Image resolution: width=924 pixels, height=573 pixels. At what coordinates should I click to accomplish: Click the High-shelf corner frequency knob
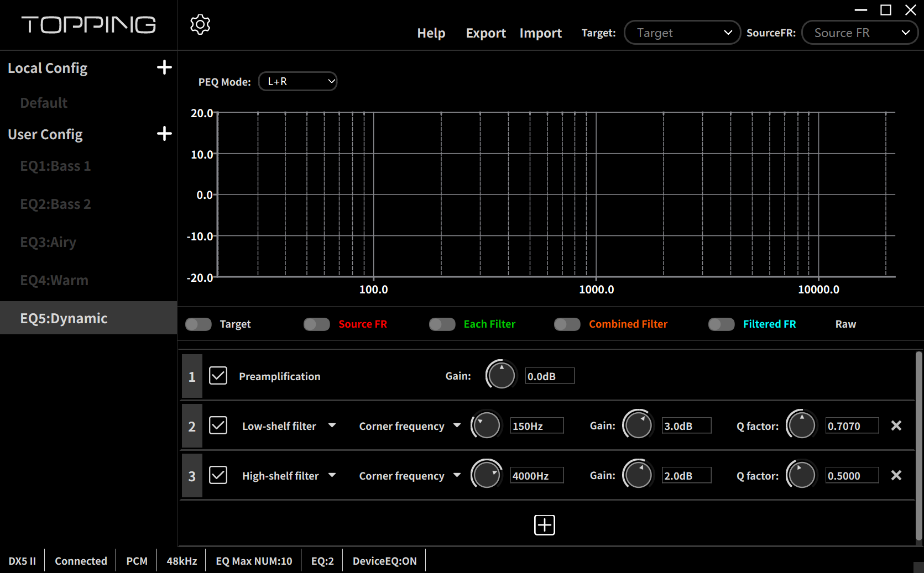click(x=487, y=475)
